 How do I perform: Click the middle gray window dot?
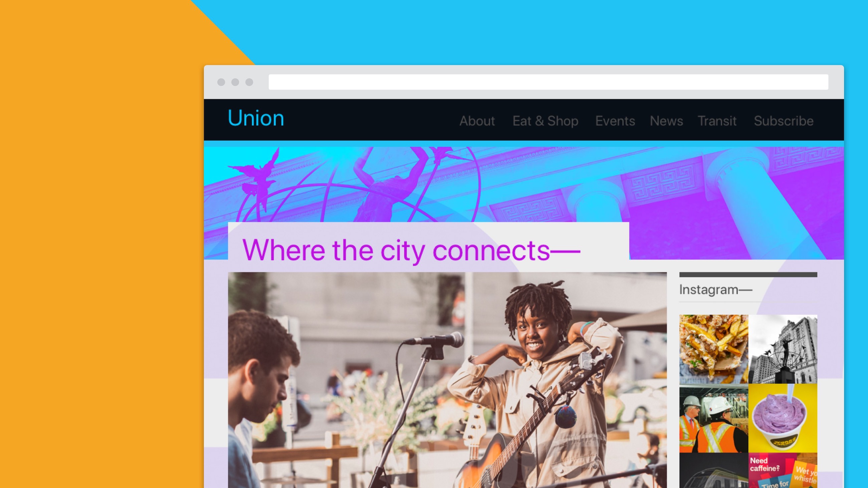coord(235,82)
